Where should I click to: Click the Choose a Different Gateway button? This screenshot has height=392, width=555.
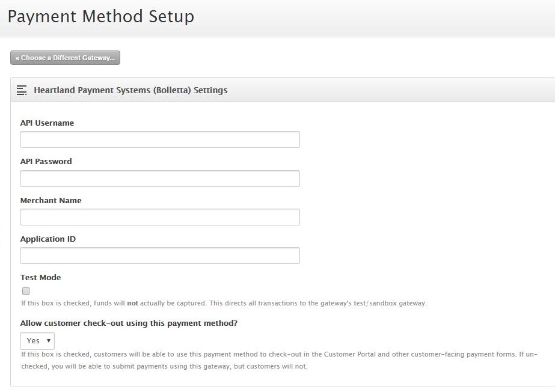point(65,58)
